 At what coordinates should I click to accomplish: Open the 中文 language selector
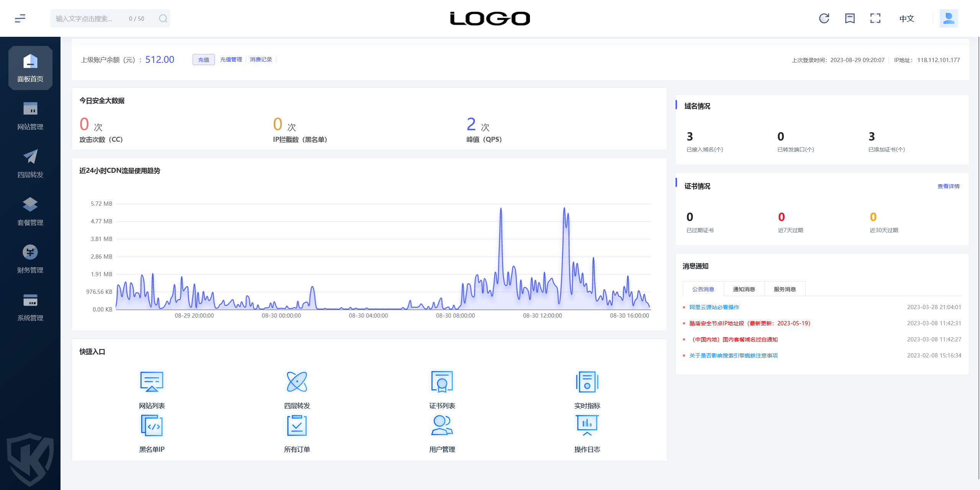[906, 18]
